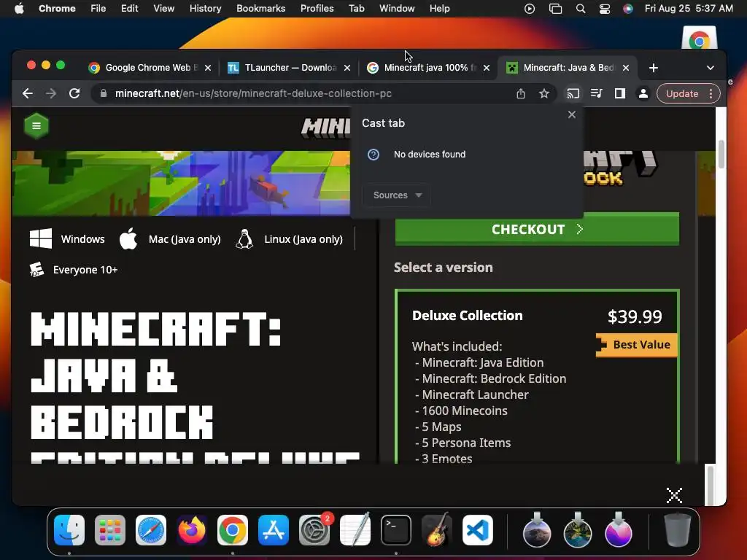
Task: Bookmark this page with the star icon
Action: [544, 93]
